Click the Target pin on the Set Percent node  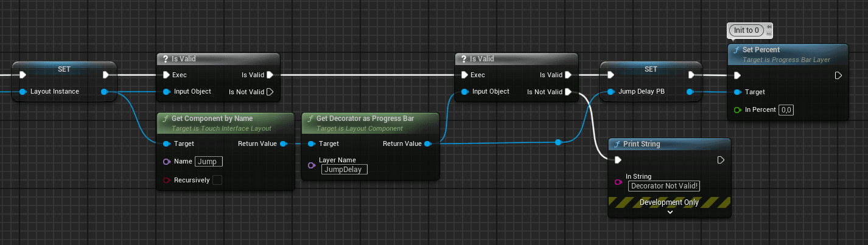click(x=738, y=92)
